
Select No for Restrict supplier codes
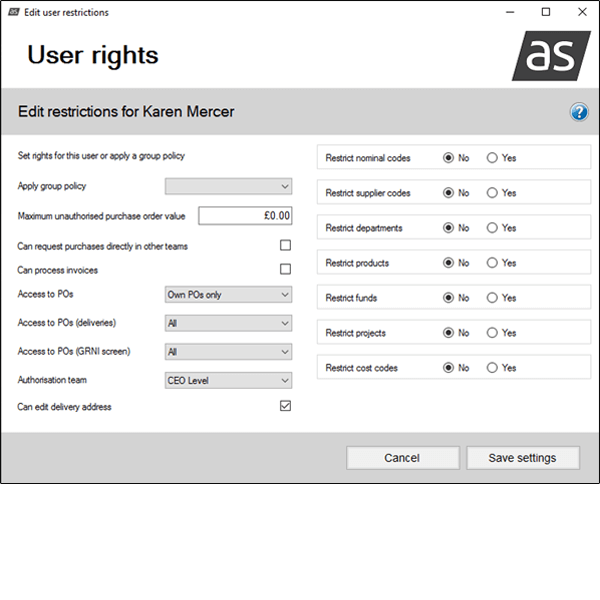448,192
